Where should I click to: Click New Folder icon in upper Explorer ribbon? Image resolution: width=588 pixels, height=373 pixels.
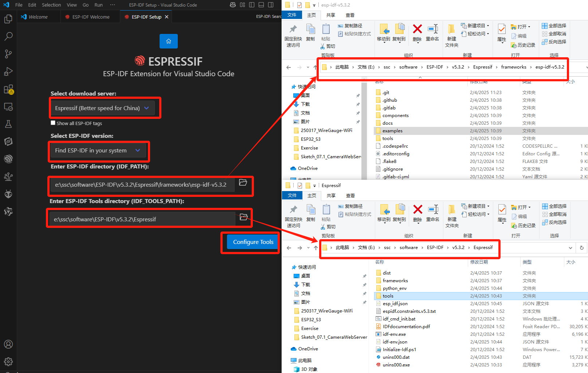point(452,35)
